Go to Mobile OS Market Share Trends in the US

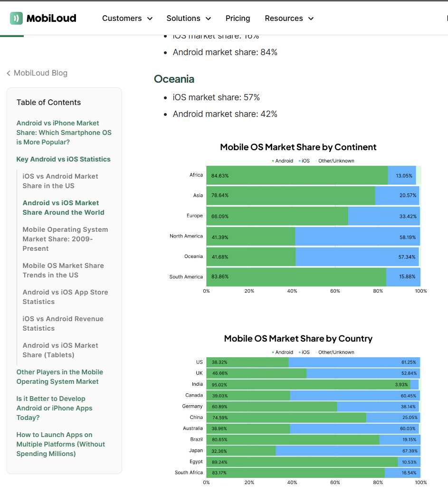63,270
